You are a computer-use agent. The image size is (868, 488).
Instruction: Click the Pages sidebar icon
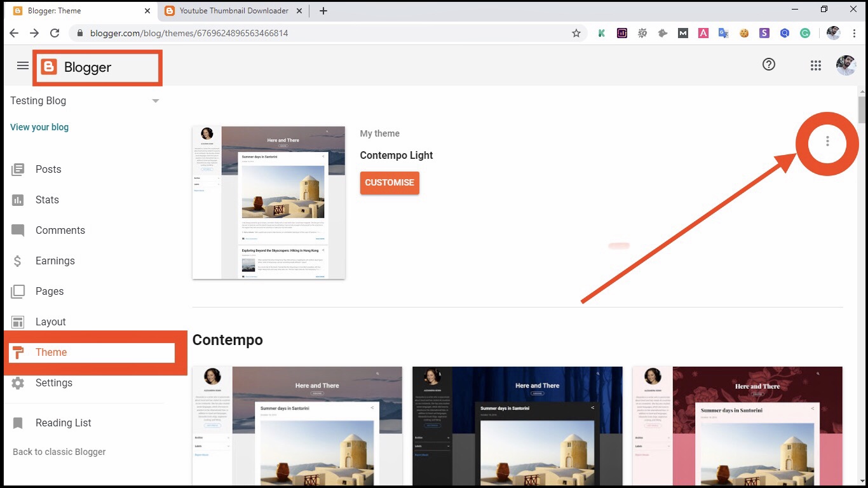tap(18, 291)
